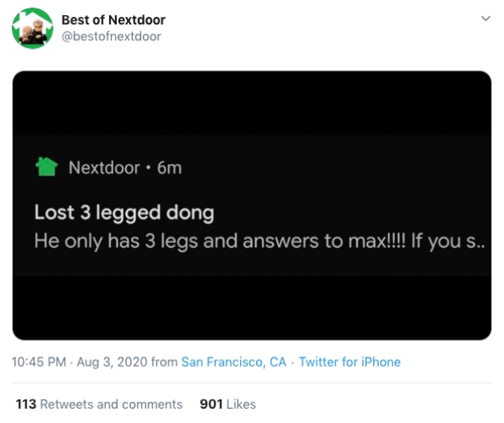This screenshot has width=504, height=423.
Task: Click the 10:45 PM tweet time
Action: [x=39, y=362]
